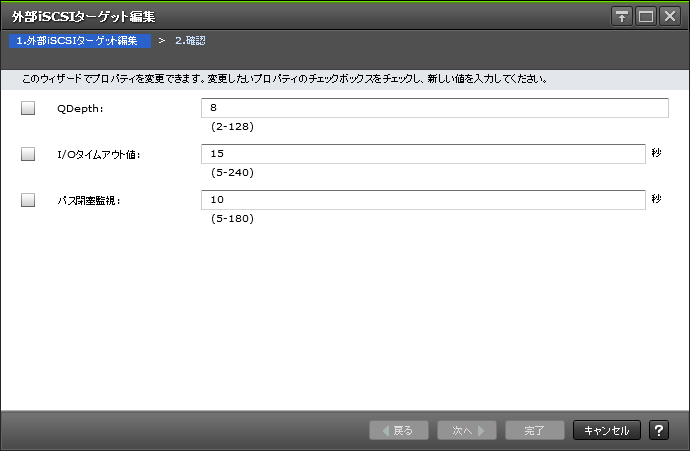The height and width of the screenshot is (451, 690).
Task: Click the 完了 finish button
Action: [x=535, y=430]
